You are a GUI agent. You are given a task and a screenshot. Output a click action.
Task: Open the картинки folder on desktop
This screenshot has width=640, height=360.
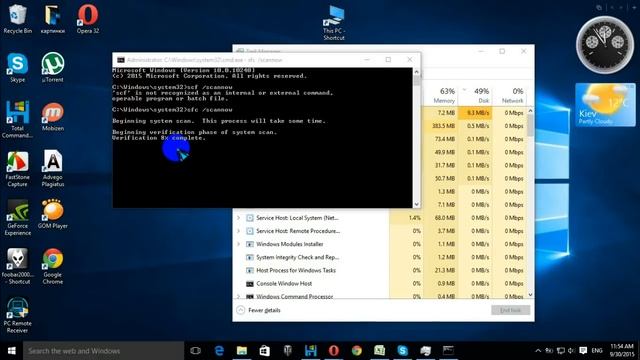click(53, 19)
